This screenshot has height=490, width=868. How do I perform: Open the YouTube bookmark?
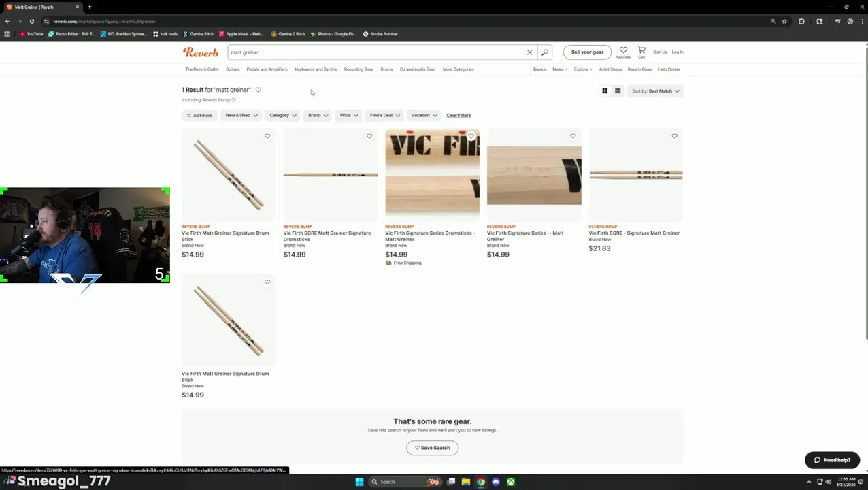(31, 34)
